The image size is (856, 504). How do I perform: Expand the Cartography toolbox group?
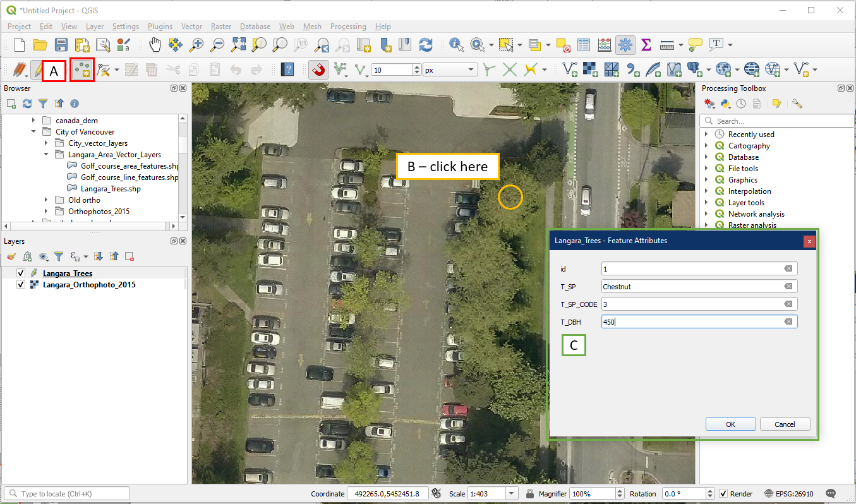[x=706, y=146]
